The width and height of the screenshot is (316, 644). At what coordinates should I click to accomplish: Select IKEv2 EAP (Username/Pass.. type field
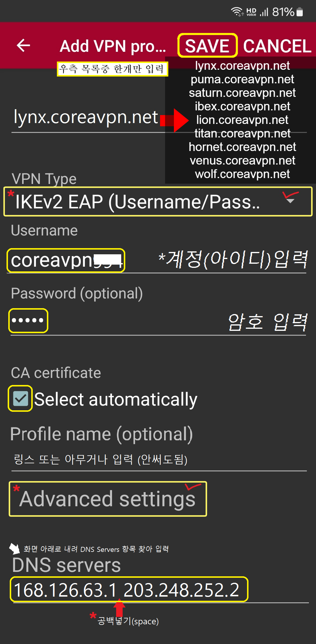tap(137, 202)
